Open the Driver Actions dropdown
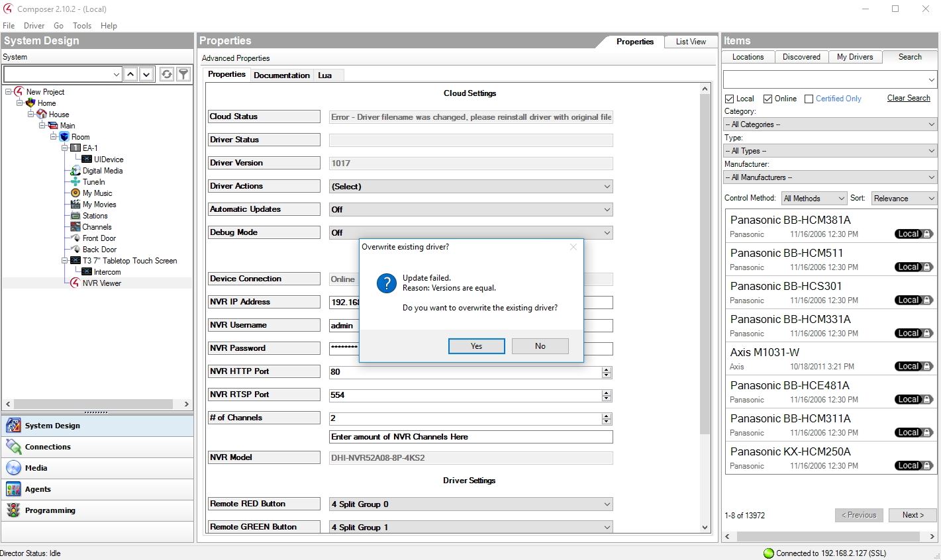The height and width of the screenshot is (560, 941). pyautogui.click(x=471, y=187)
